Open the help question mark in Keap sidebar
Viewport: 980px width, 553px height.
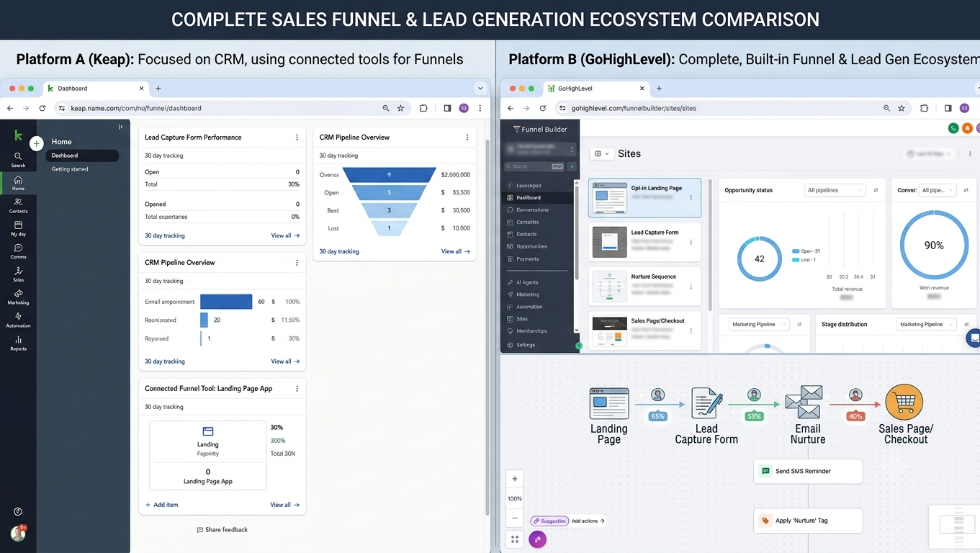(x=18, y=512)
